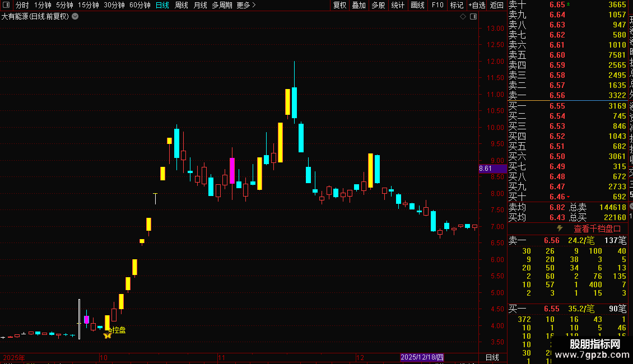Viewport: 633px width, 364px height.
Task: Switch to 月线 monthly chart
Action: pyautogui.click(x=200, y=5)
